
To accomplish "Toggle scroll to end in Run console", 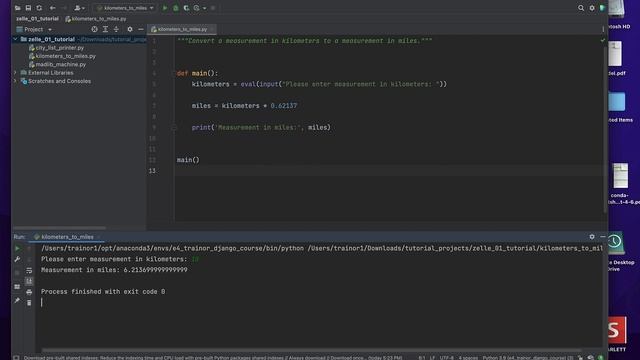I will pos(29,281).
